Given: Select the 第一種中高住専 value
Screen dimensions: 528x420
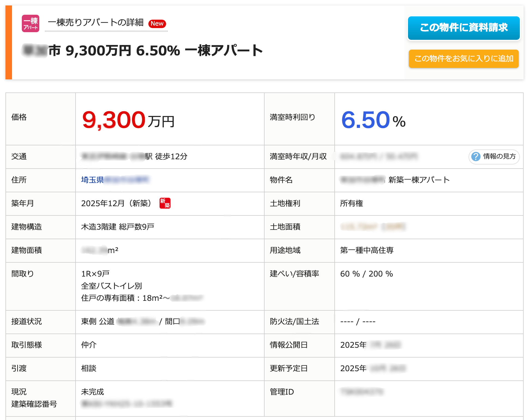Looking at the screenshot, I should click(x=367, y=250).
